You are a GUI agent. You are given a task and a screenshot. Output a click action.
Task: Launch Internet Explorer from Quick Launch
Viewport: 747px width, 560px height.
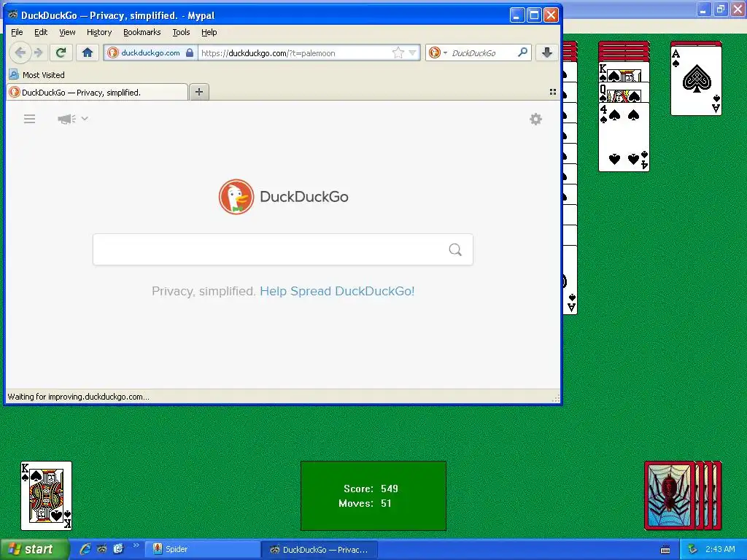click(85, 548)
